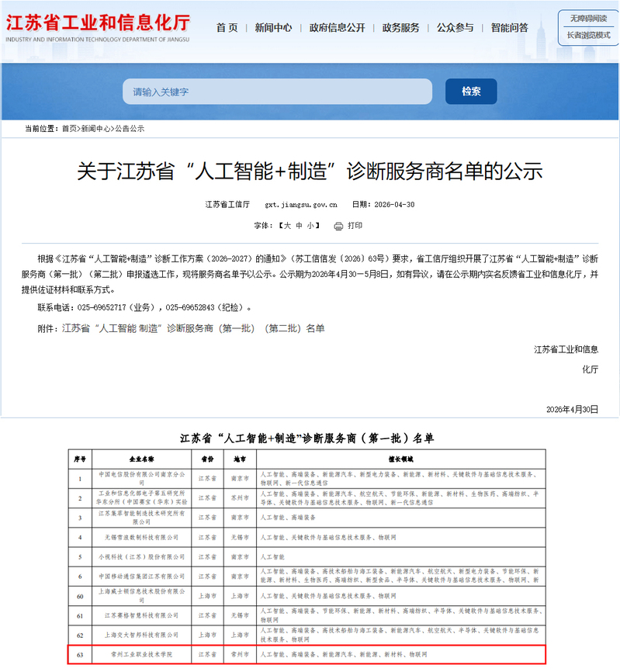Click the 擅长领域 cell of row 5 reading 人工智能

point(401,557)
